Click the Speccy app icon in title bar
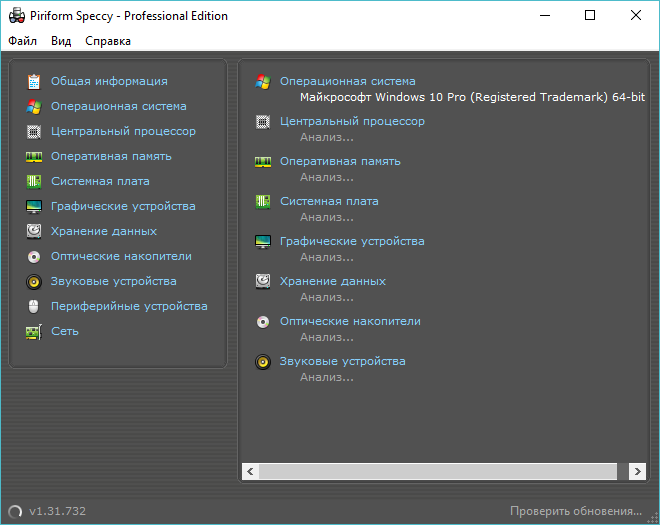660x525 pixels. [x=16, y=16]
